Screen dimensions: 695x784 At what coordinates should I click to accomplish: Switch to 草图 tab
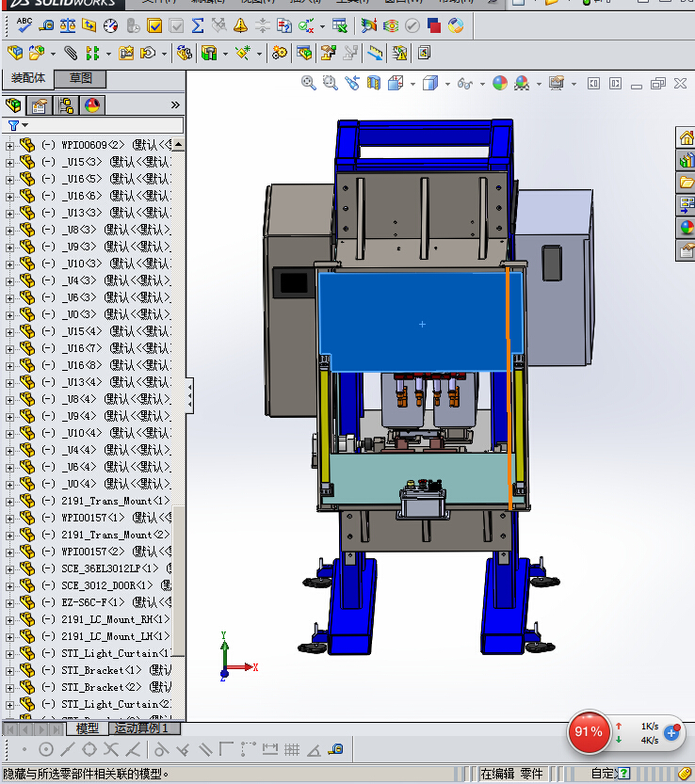click(x=81, y=78)
